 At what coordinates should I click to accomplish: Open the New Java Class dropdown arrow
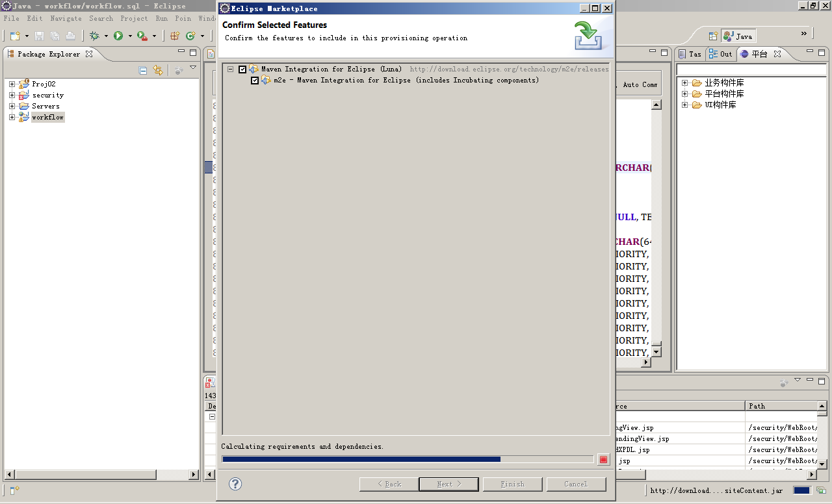coord(202,36)
